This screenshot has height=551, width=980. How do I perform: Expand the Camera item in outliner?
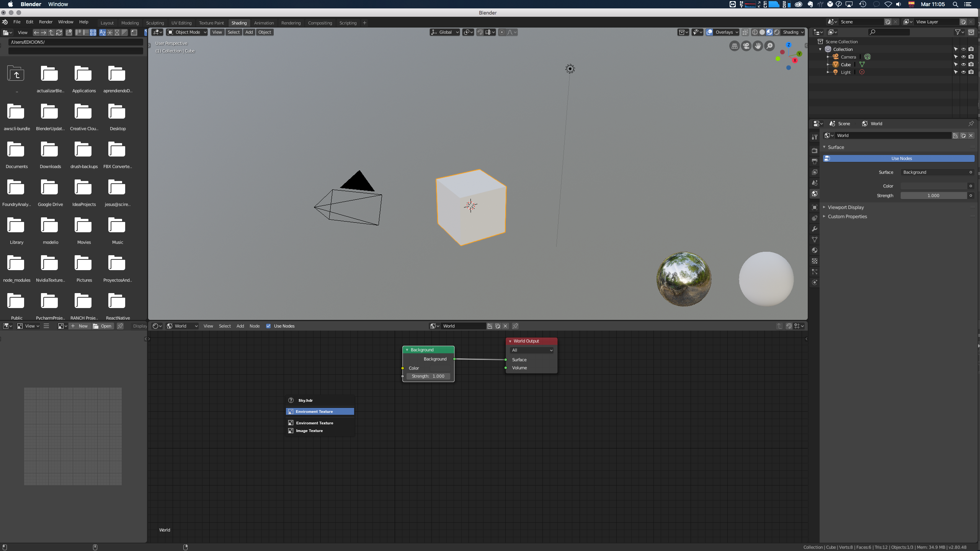828,57
